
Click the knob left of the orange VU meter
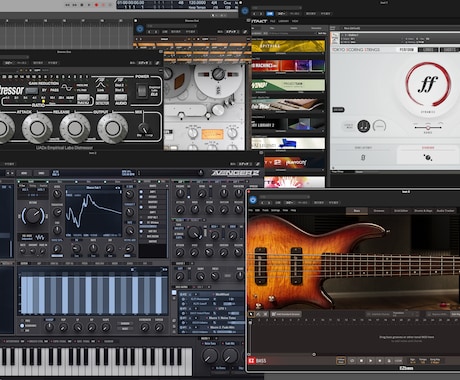pos(192,133)
